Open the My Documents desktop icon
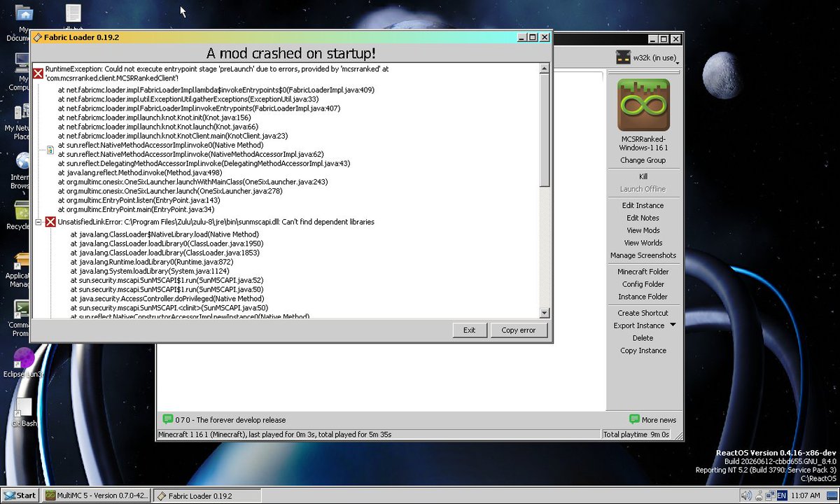Image resolution: width=840 pixels, height=504 pixels. 22,14
